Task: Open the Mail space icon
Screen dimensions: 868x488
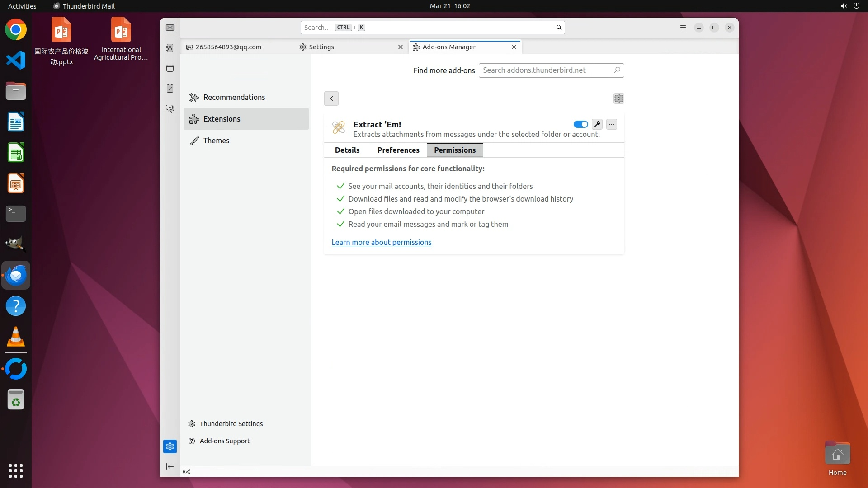Action: 170,28
